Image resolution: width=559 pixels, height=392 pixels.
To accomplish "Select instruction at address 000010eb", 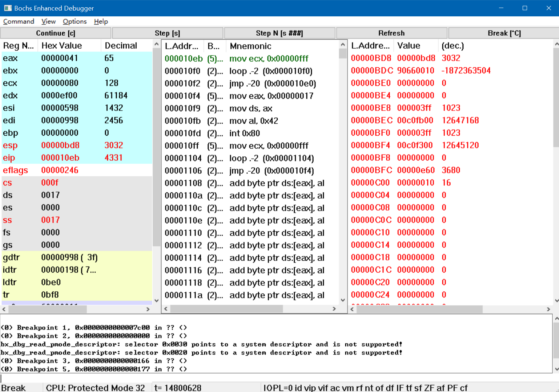I will 250,59.
